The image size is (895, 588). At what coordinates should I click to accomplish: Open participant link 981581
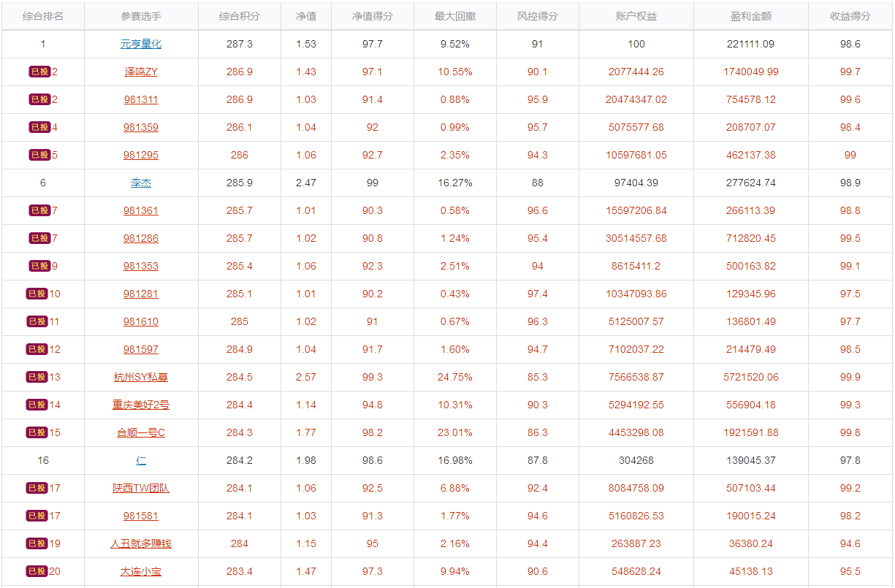coord(141,516)
